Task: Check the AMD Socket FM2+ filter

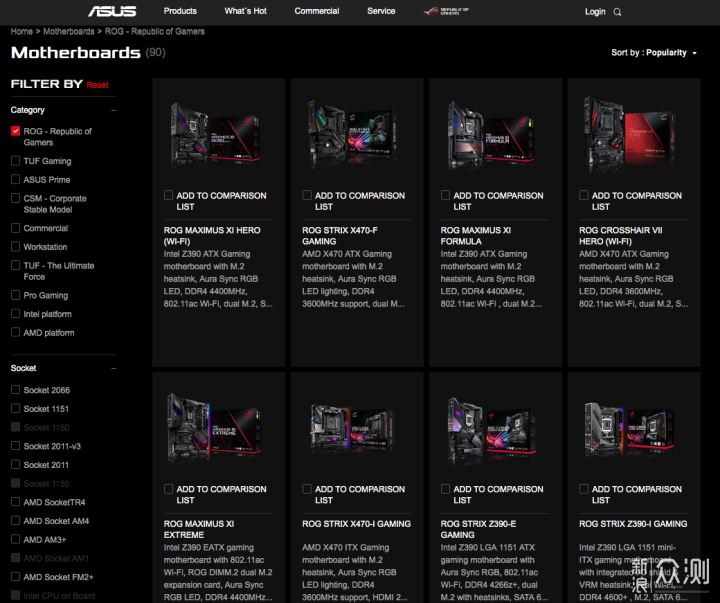Action: [16, 576]
